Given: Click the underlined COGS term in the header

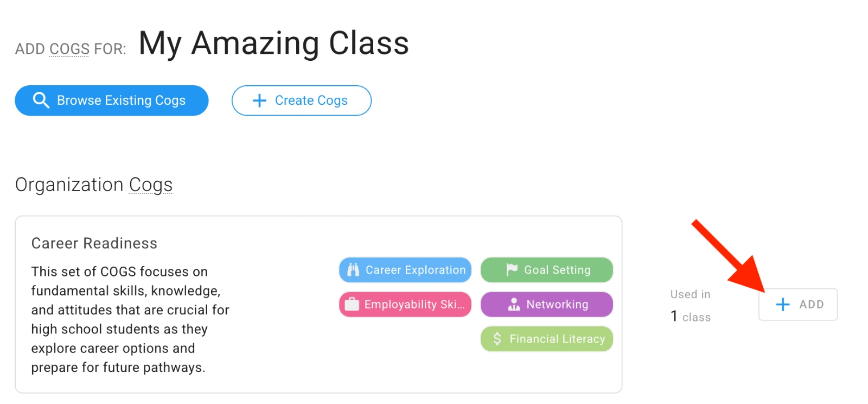Looking at the screenshot, I should (69, 49).
